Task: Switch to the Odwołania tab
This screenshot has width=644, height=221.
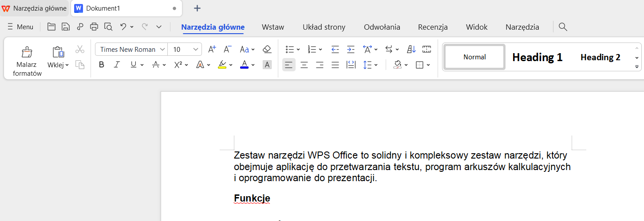Action: 382,27
